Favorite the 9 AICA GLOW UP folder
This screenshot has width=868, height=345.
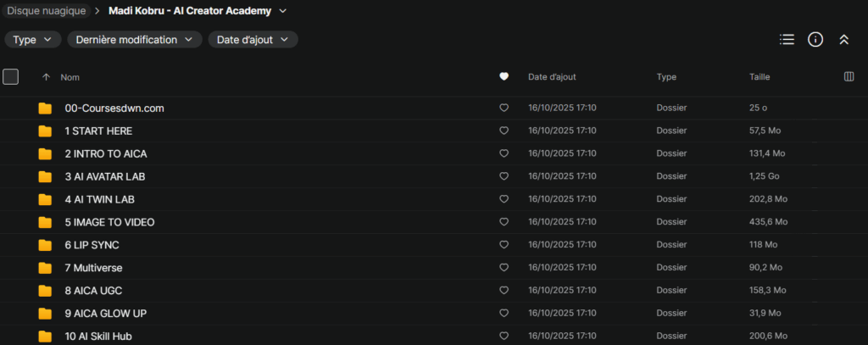pyautogui.click(x=504, y=314)
